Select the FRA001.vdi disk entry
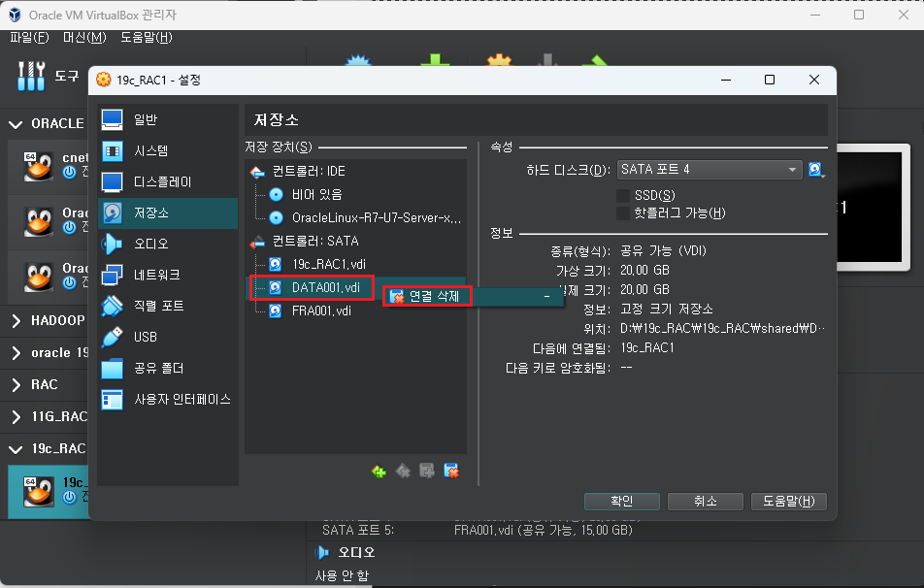 [x=321, y=311]
